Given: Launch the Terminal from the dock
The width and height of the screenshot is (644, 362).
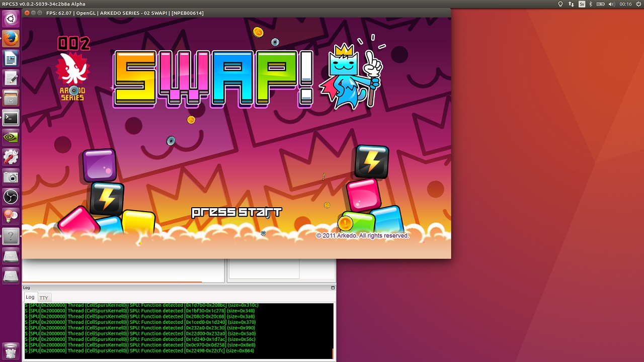Looking at the screenshot, I should [x=11, y=118].
